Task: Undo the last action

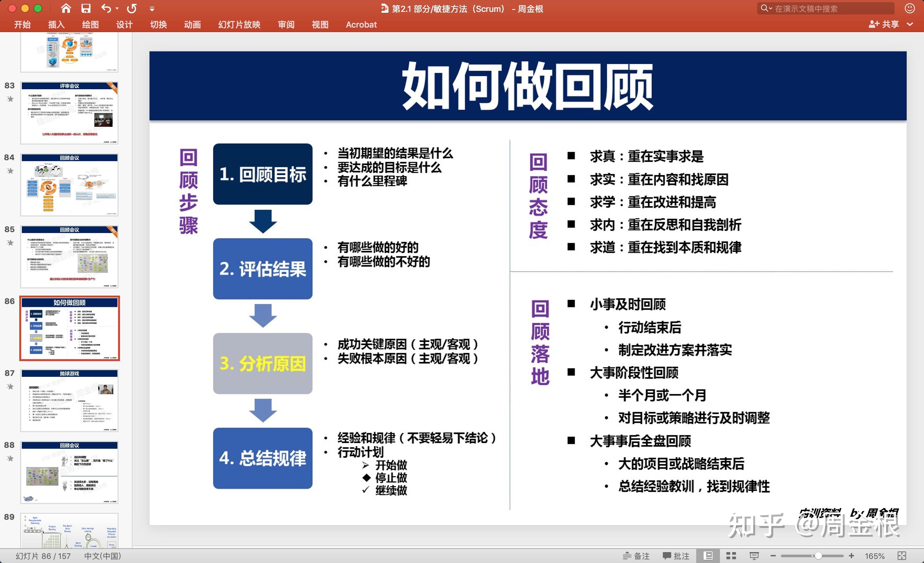Action: pyautogui.click(x=106, y=8)
